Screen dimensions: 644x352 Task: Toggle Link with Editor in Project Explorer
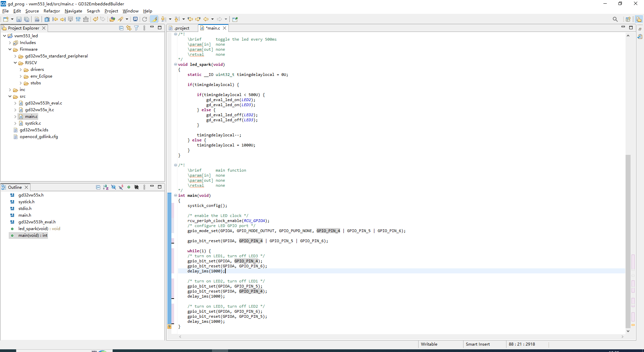click(x=129, y=28)
